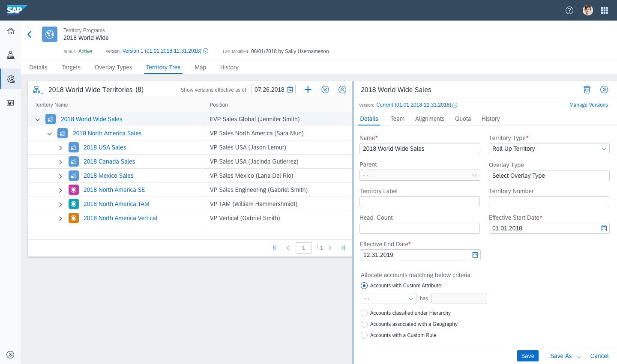Open the 2018 USA Sales link
This screenshot has height=364, width=617.
105,147
